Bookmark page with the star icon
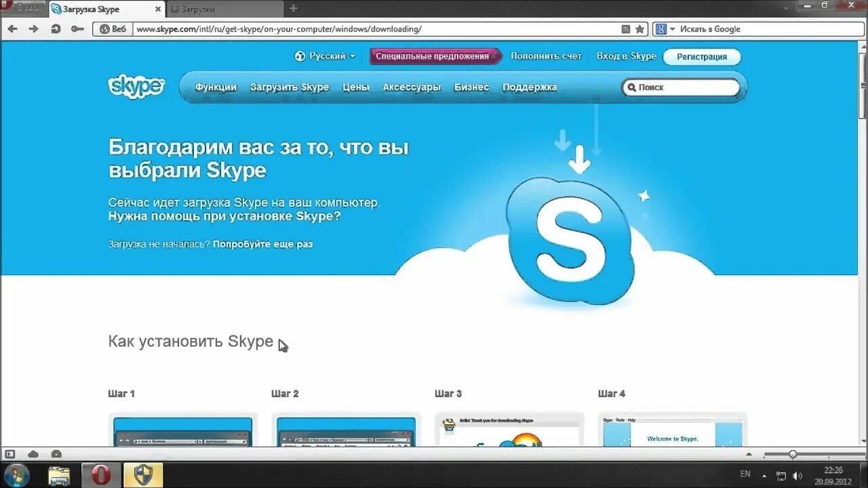The height and width of the screenshot is (488, 868). pyautogui.click(x=639, y=29)
